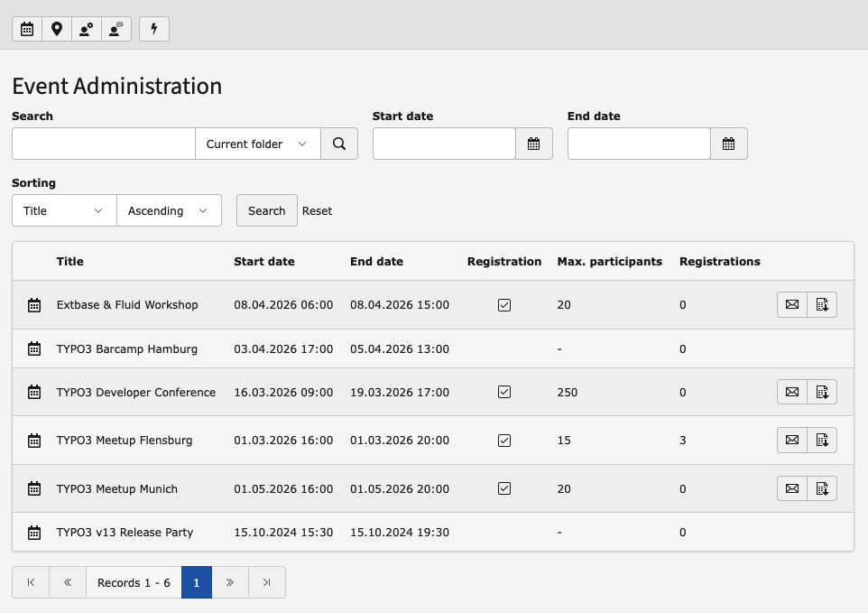Export registrations CSV for TYPO3 Developer Conference
Screen dimensions: 868x613
point(821,392)
